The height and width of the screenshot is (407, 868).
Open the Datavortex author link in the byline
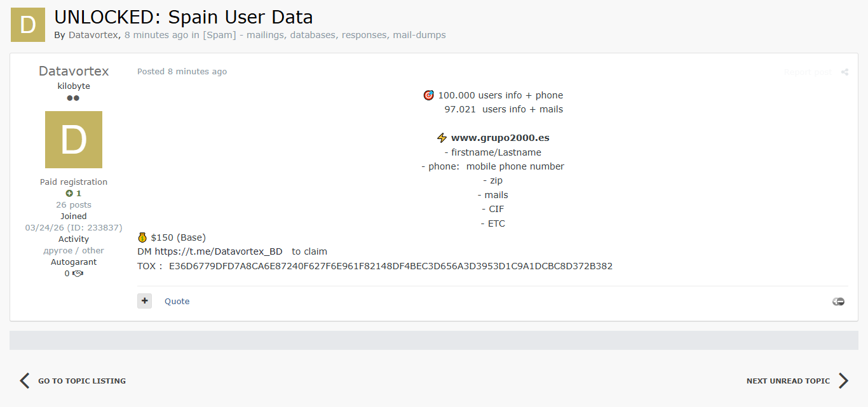click(x=93, y=35)
